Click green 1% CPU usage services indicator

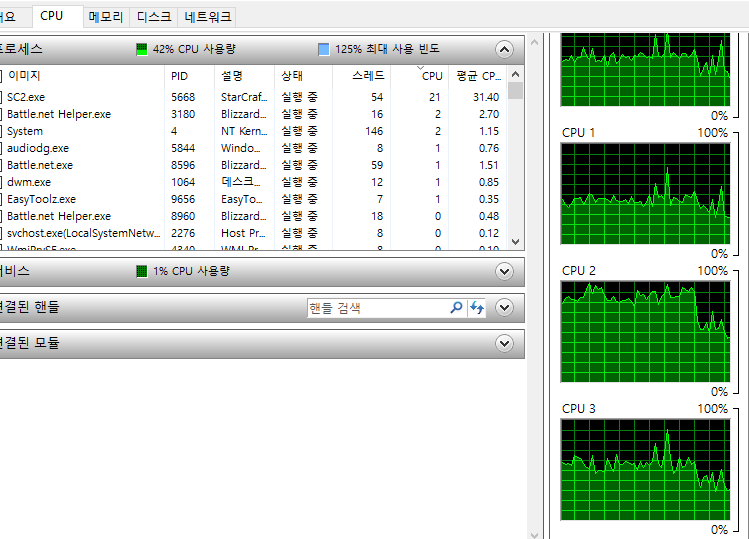[142, 271]
